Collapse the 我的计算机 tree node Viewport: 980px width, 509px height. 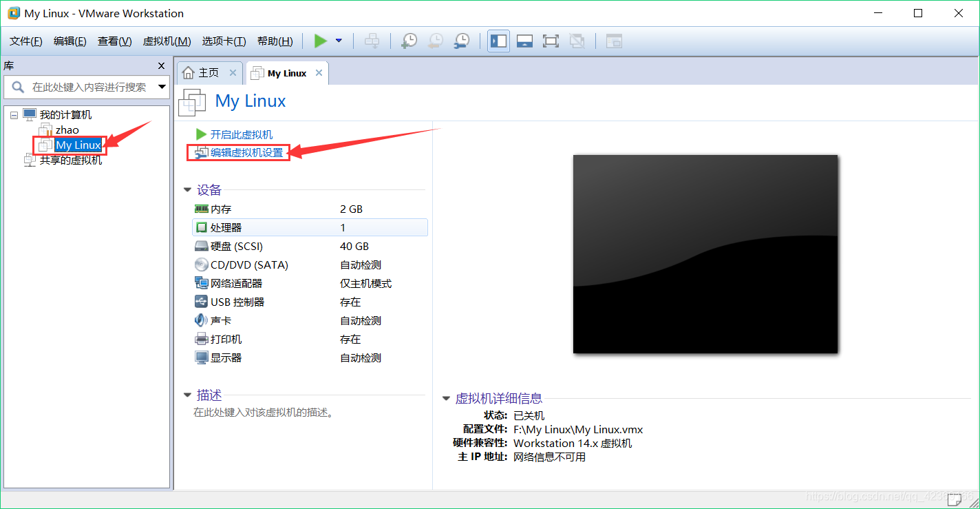(x=14, y=115)
